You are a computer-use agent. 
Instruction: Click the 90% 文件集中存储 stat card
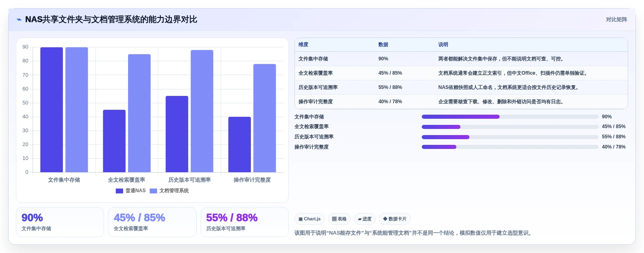pyautogui.click(x=60, y=222)
